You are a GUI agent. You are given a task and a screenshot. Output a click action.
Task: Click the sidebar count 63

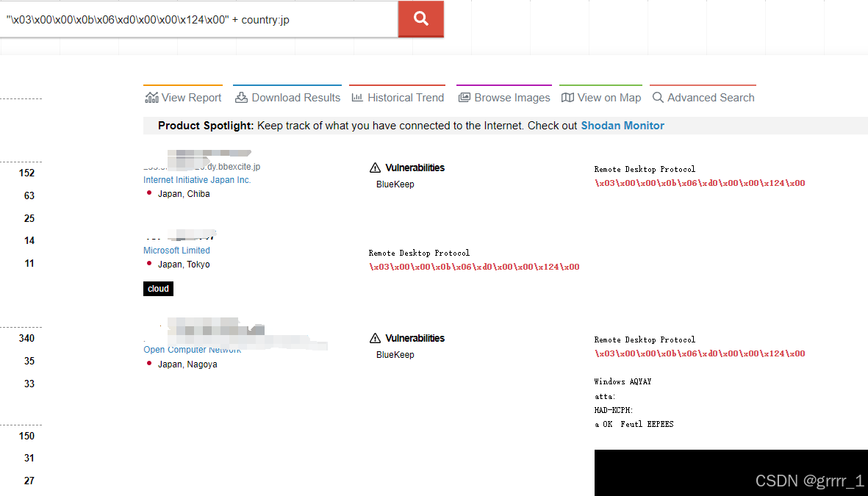29,195
